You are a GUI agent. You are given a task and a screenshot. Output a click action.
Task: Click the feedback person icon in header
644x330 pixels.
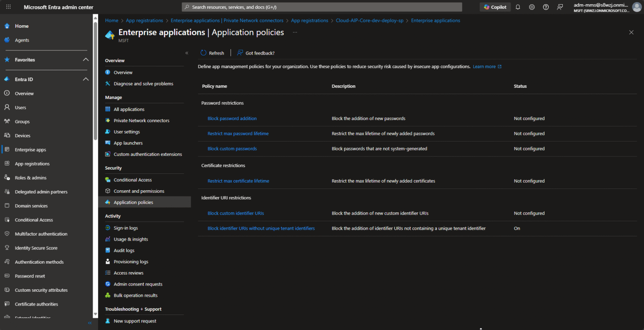(x=560, y=7)
